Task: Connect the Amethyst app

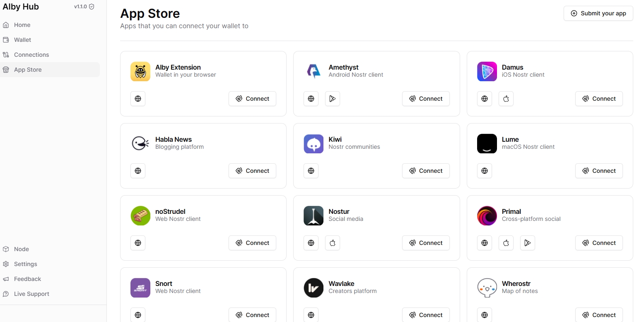Action: pos(425,99)
